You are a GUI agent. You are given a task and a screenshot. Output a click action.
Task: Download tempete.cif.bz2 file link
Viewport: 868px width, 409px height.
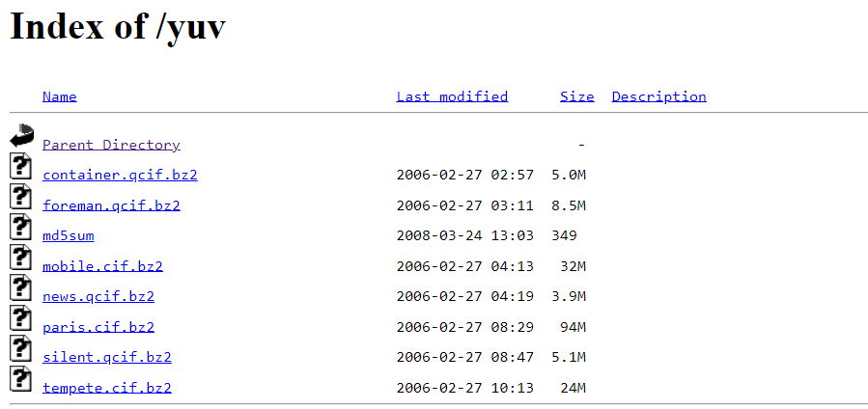[x=107, y=388]
